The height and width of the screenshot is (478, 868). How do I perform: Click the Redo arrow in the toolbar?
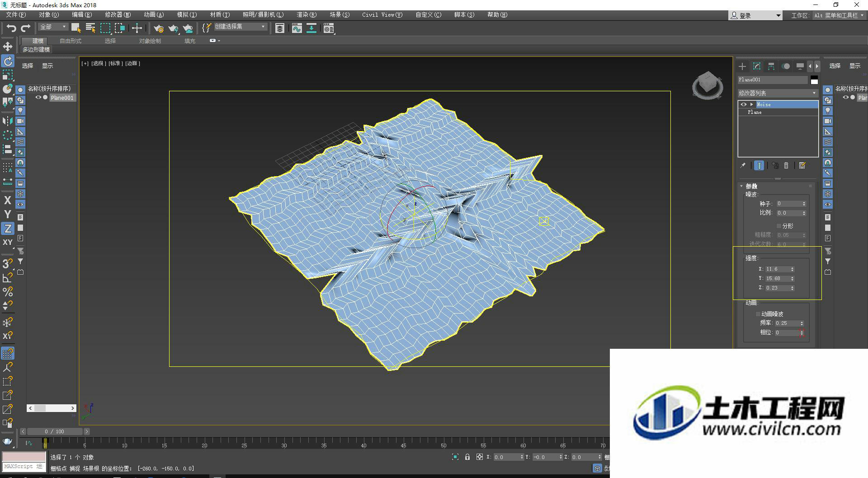click(x=26, y=28)
